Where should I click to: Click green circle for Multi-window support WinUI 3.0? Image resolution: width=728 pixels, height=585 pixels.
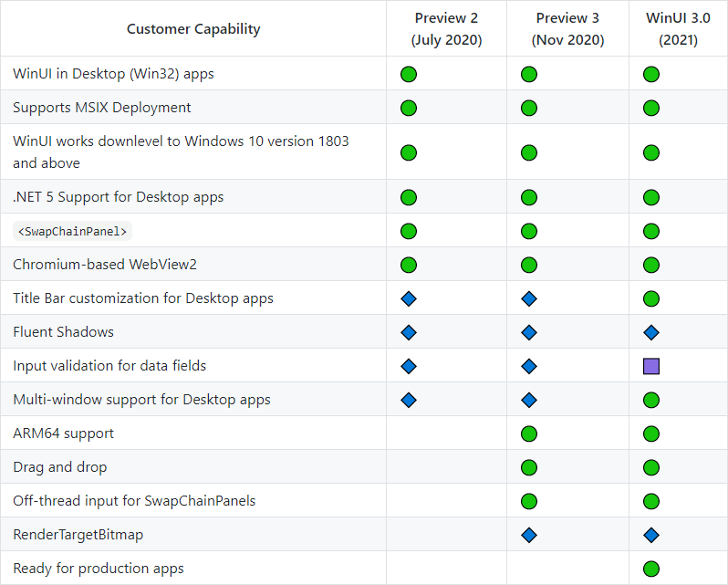[651, 401]
